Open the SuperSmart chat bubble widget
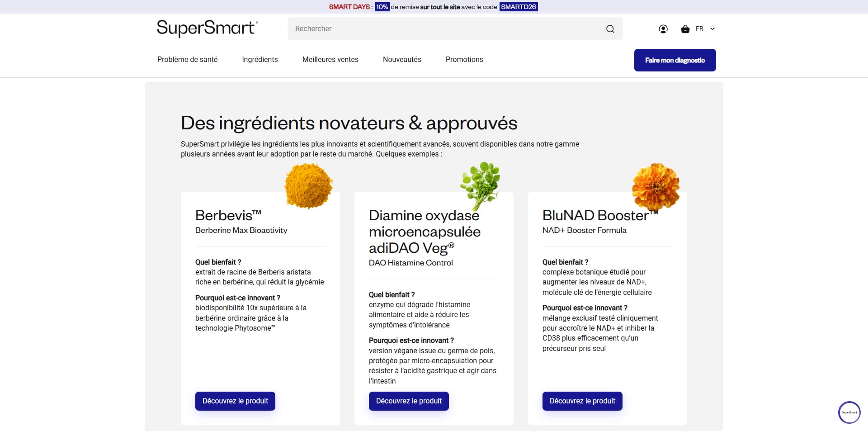The height and width of the screenshot is (431, 868). pos(849,412)
